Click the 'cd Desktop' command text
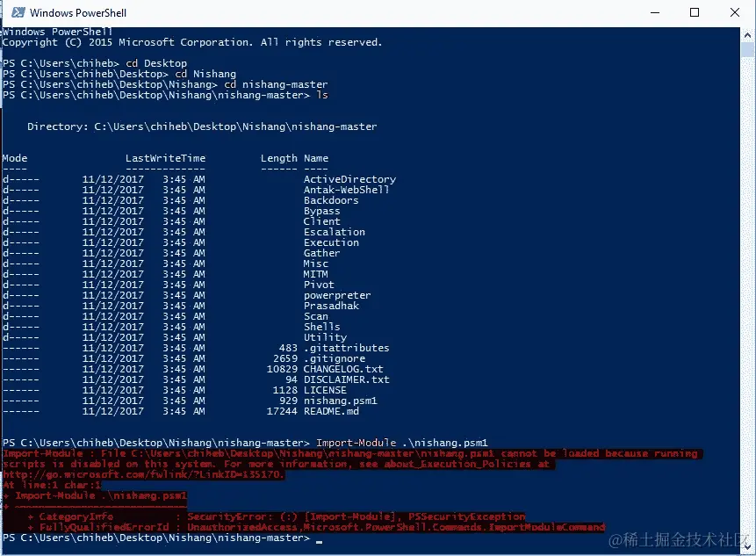 tap(156, 63)
